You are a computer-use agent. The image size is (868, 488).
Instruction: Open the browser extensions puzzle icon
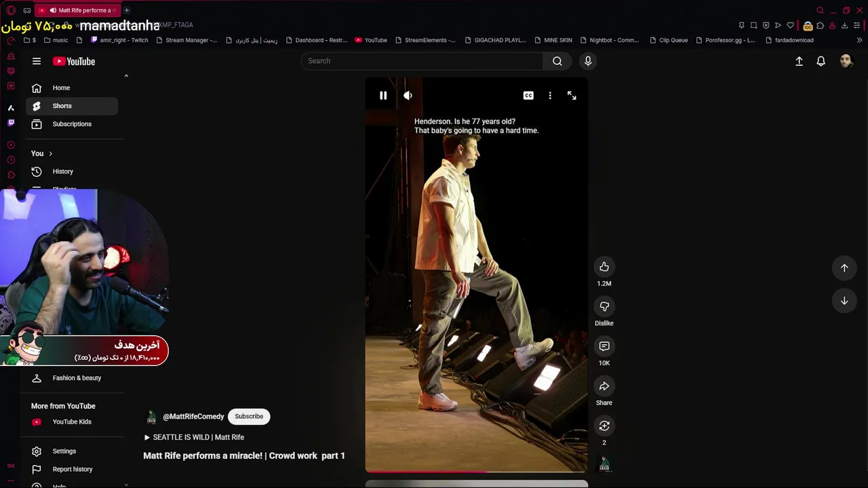pyautogui.click(x=820, y=26)
